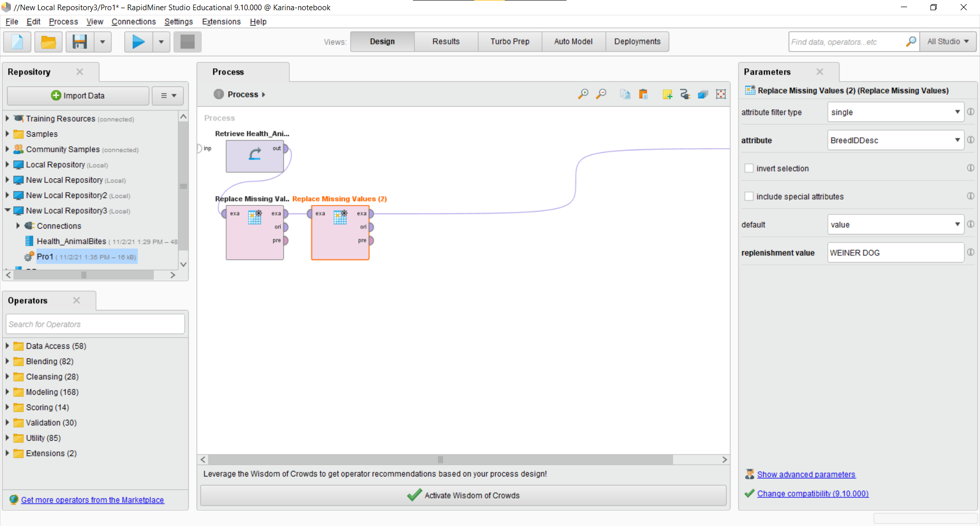Open the attribute dropdown showing BreedIDDesc

895,140
